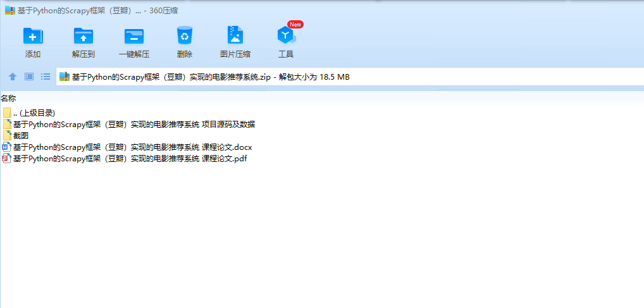Click the 项目源码及数据 folder icon
The image size is (644, 308).
[7, 125]
